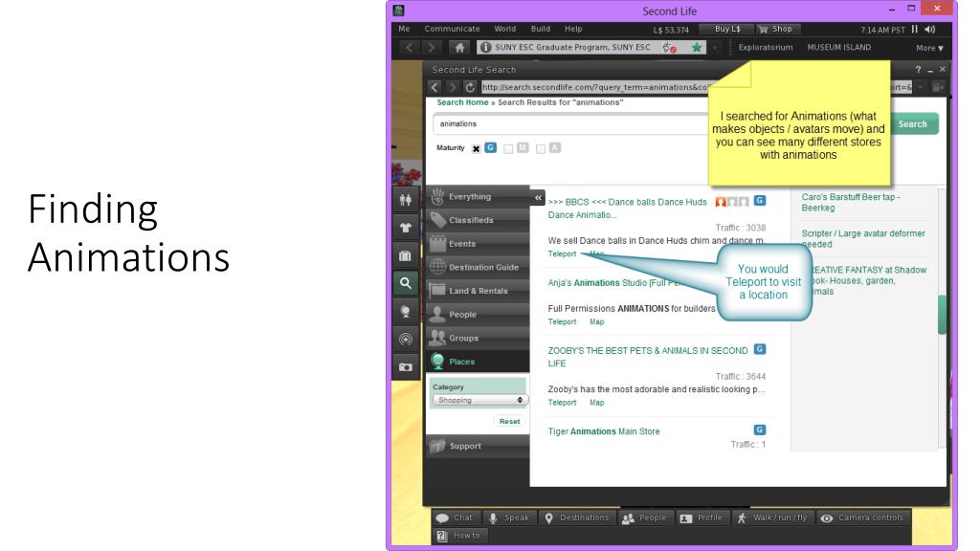This screenshot has width=980, height=551.
Task: Open the Help menu
Action: [573, 29]
